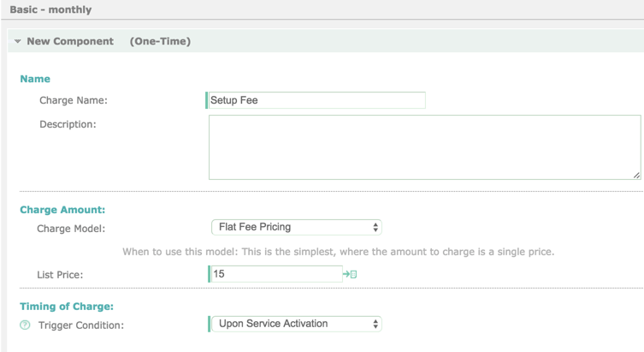This screenshot has width=644, height=352.
Task: Open the Trigger Condition dropdown
Action: pyautogui.click(x=297, y=324)
